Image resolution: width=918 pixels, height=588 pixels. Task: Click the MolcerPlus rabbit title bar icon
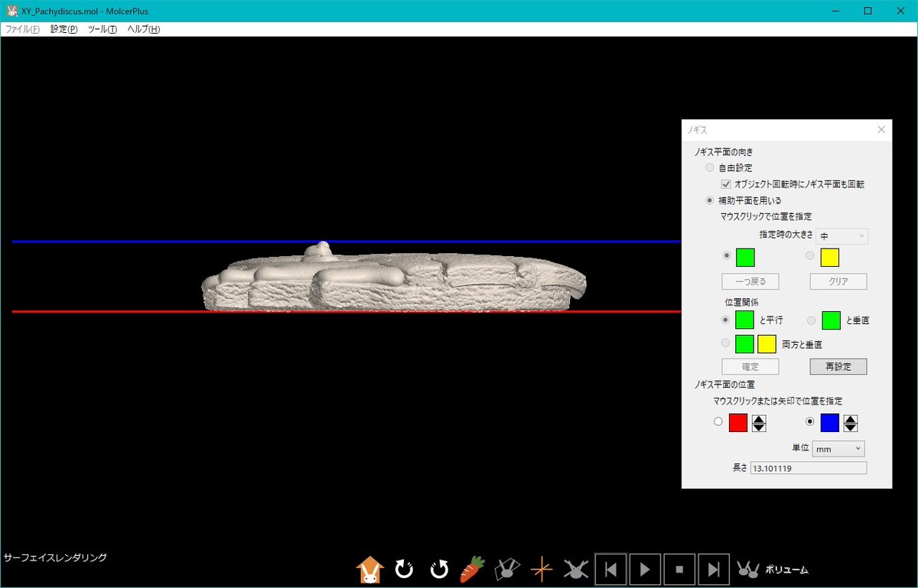point(11,11)
